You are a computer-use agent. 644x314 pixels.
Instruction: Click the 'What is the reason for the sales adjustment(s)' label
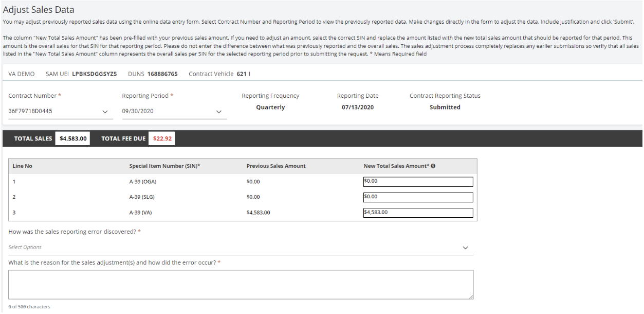click(115, 263)
